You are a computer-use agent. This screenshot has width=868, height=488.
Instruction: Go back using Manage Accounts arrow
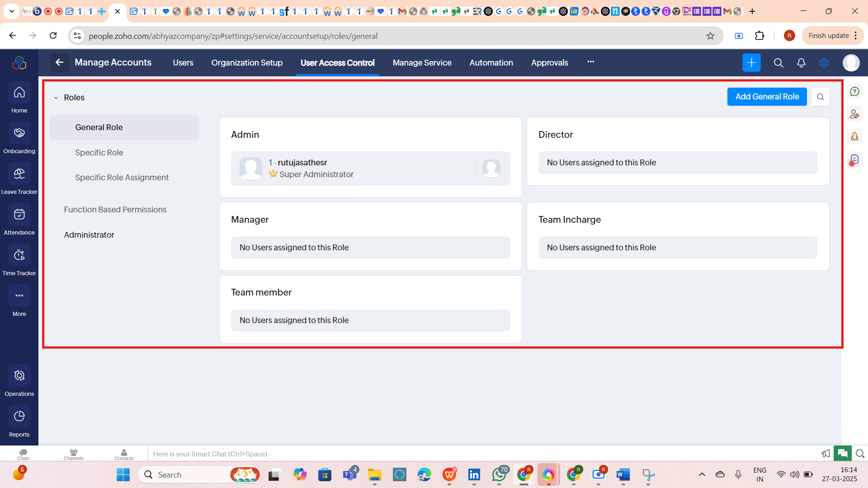pos(59,62)
